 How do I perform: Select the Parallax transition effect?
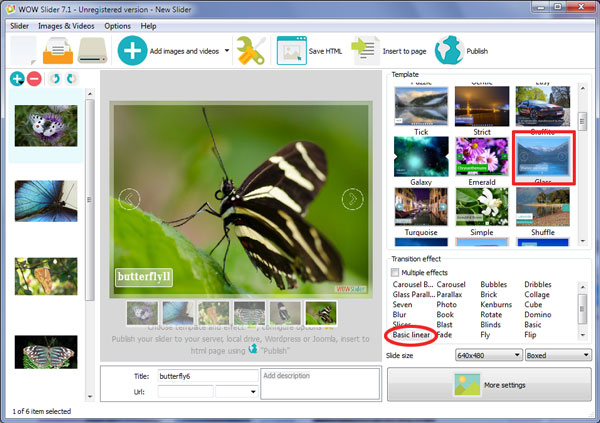[449, 294]
